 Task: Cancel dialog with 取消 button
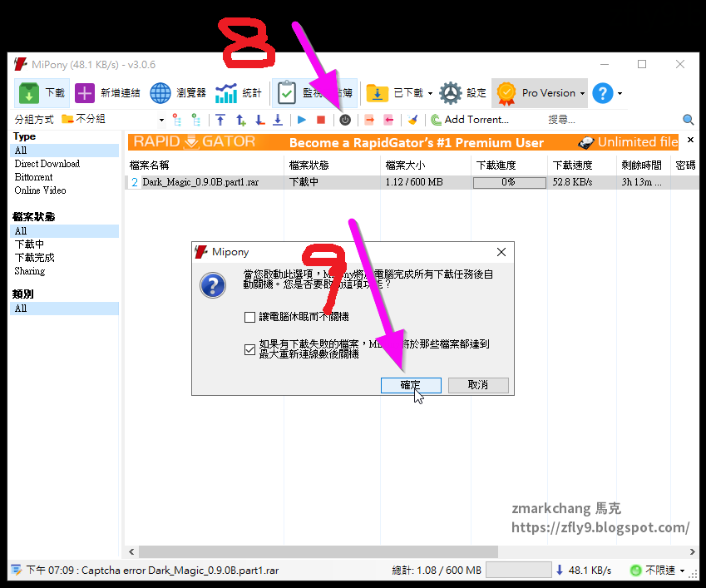tap(478, 385)
